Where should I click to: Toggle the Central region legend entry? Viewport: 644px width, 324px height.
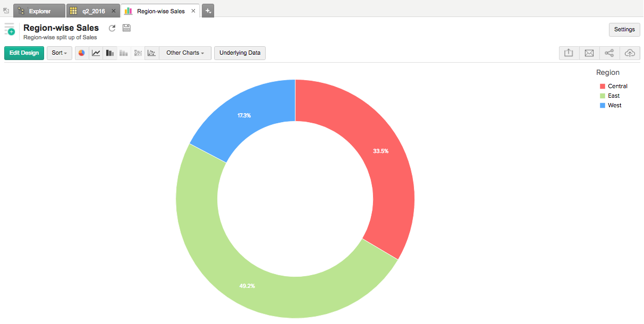(x=617, y=86)
